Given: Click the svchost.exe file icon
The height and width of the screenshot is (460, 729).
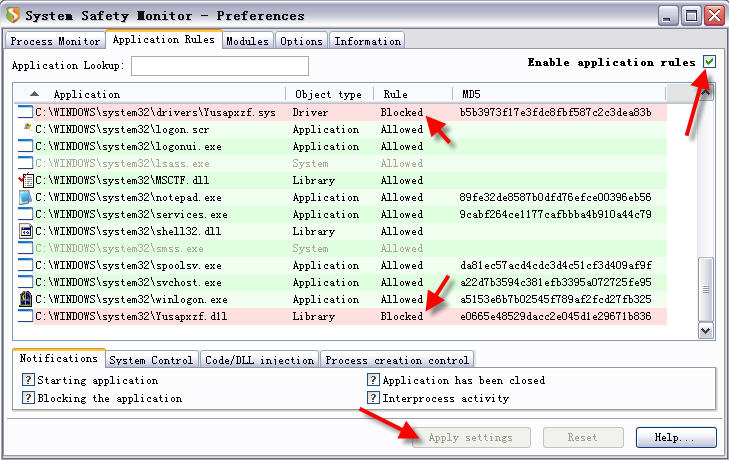Looking at the screenshot, I should [25, 282].
